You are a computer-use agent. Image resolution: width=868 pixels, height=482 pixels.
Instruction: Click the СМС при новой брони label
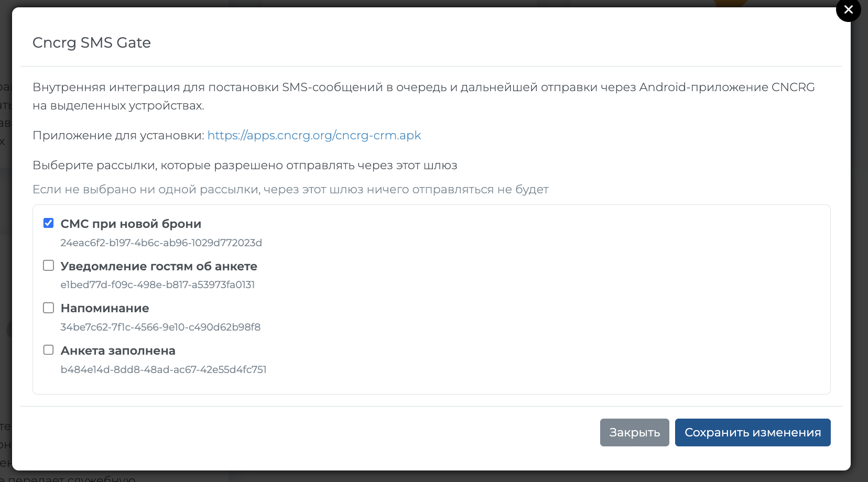pos(131,224)
